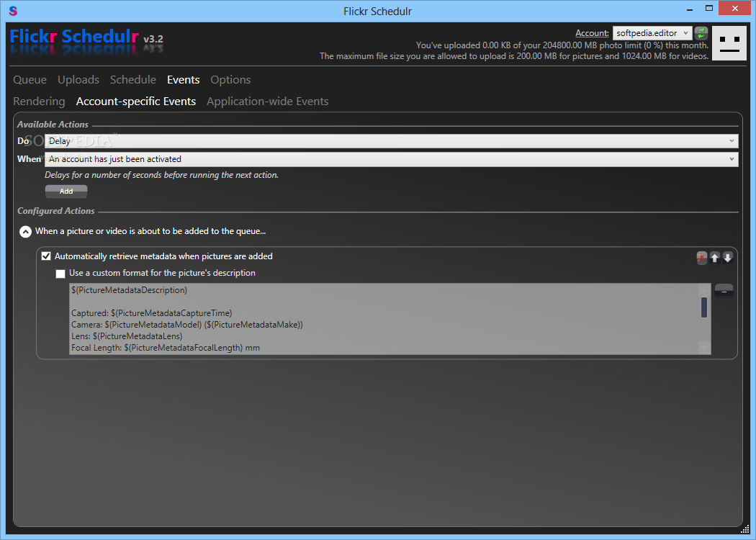
Task: Open the When event dropdown
Action: (x=392, y=159)
